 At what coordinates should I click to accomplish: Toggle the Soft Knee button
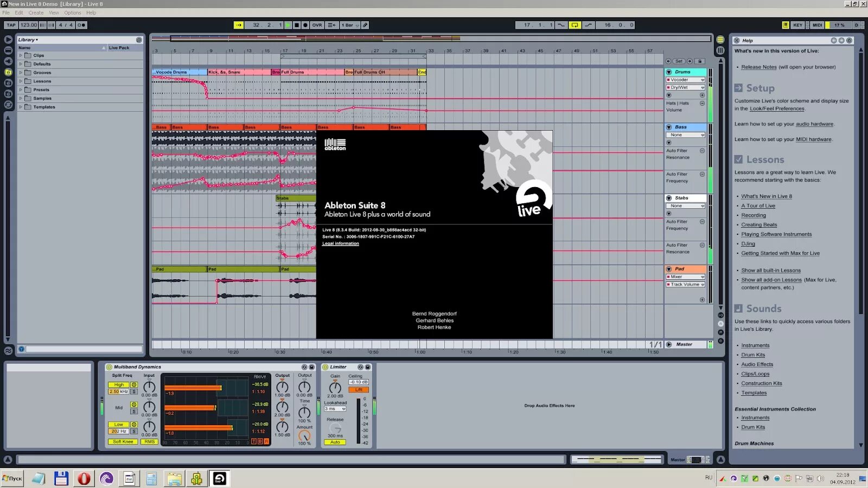(x=123, y=442)
